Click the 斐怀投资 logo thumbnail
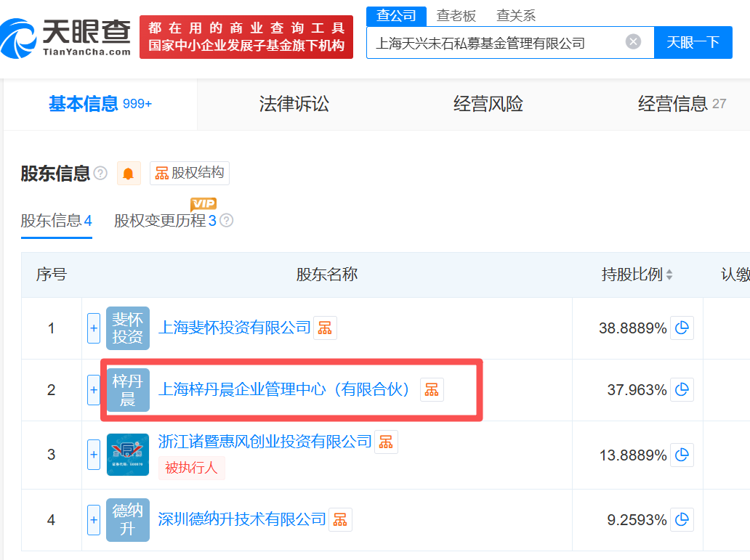This screenshot has width=750, height=560. [x=128, y=328]
